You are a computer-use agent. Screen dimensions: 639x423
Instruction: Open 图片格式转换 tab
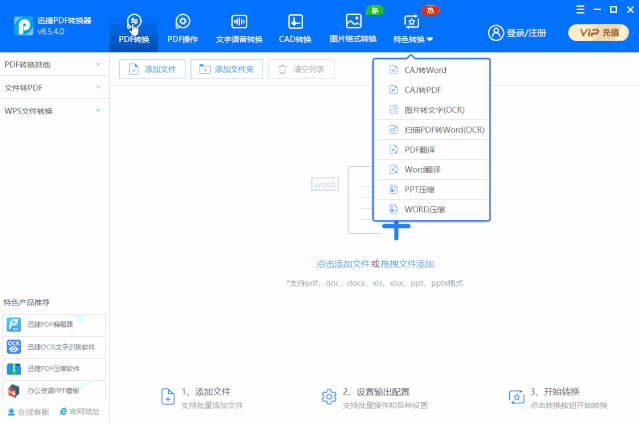tap(353, 28)
